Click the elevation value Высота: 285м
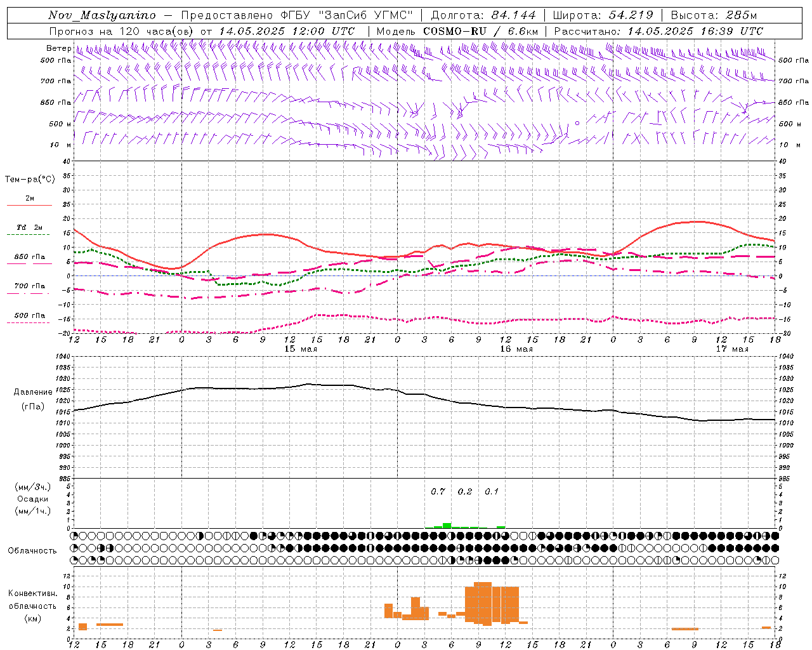 [x=714, y=15]
